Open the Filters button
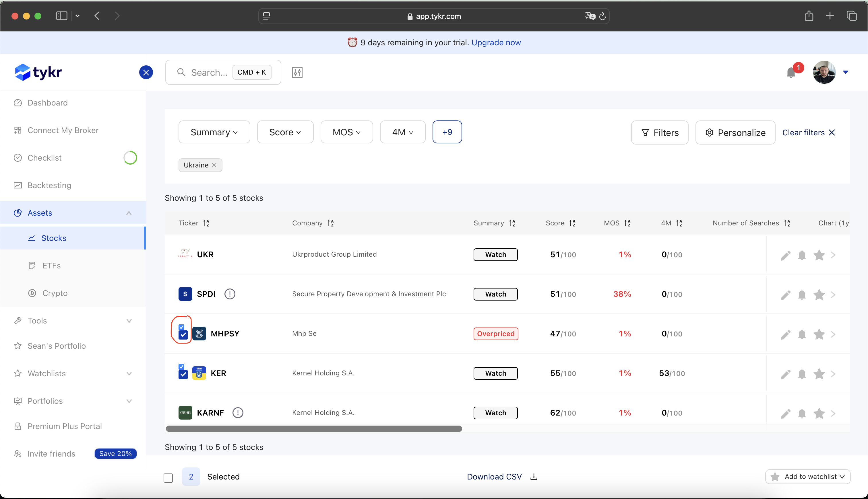The image size is (868, 499). pyautogui.click(x=660, y=132)
